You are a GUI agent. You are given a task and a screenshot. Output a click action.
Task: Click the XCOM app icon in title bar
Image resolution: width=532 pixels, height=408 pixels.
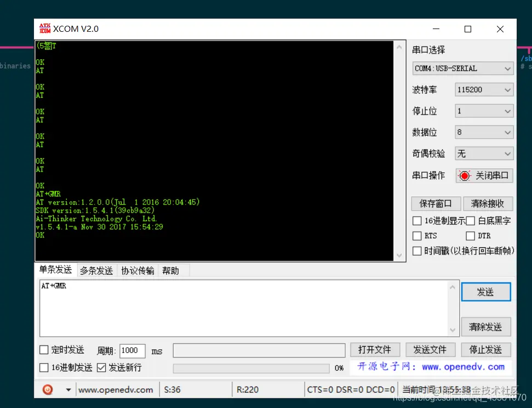[45, 29]
